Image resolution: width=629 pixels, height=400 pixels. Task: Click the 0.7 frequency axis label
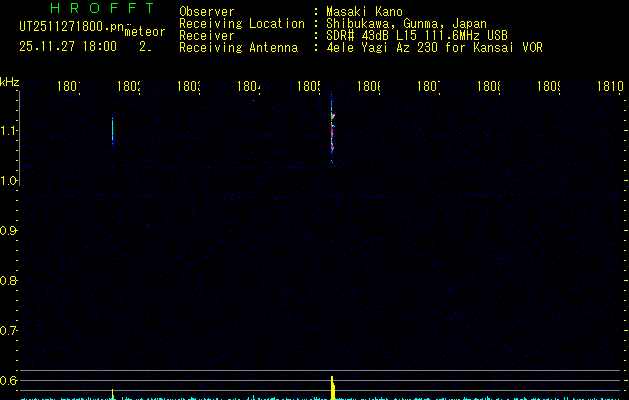[x=9, y=331]
